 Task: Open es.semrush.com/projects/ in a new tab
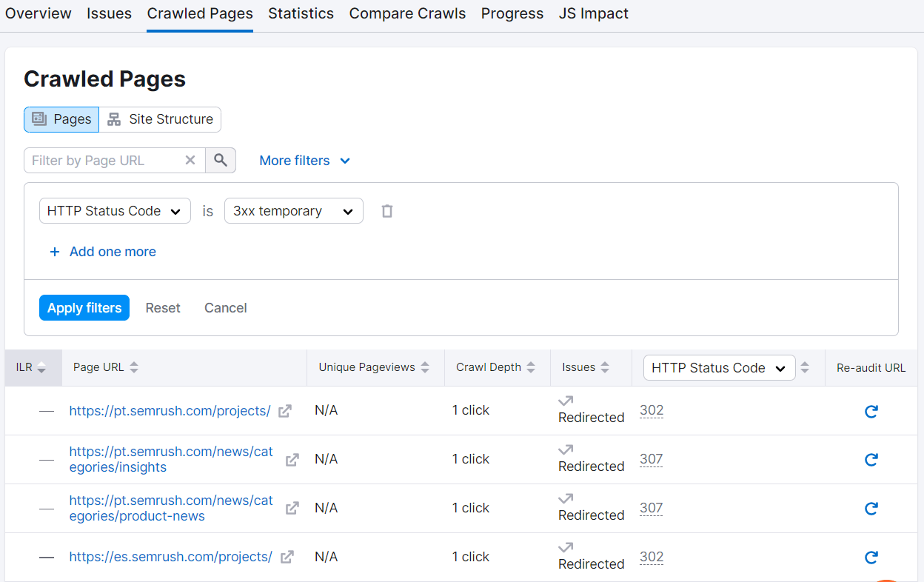286,556
